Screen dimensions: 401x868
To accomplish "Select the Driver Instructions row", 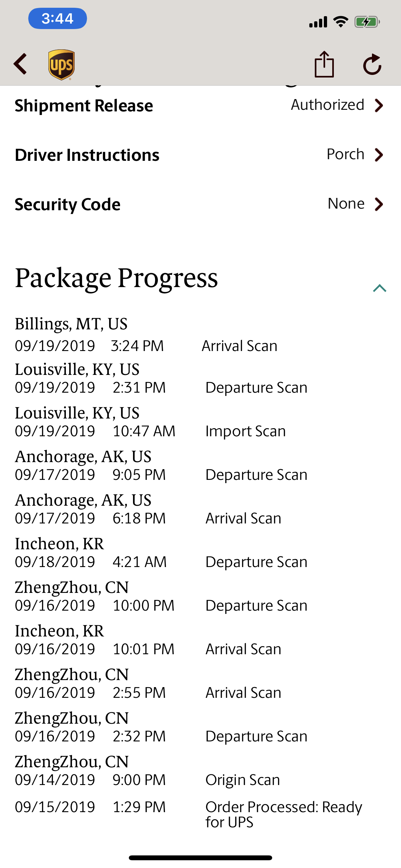I will (x=200, y=155).
